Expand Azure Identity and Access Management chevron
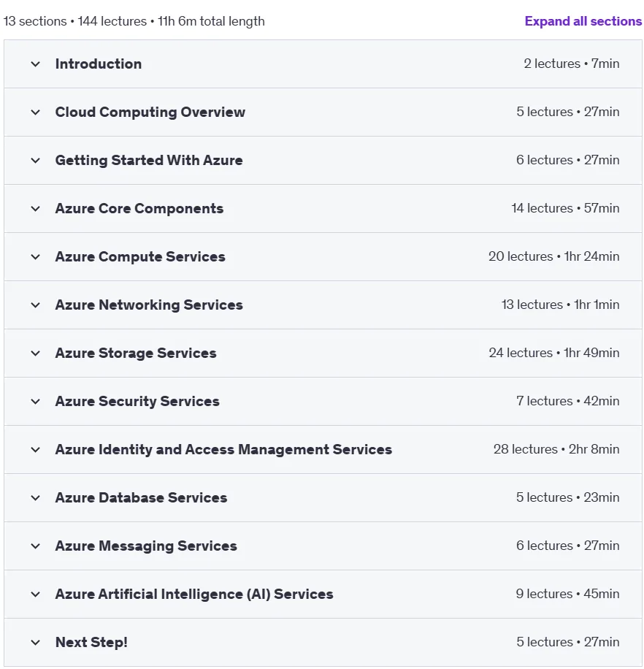The width and height of the screenshot is (644, 669). (35, 450)
